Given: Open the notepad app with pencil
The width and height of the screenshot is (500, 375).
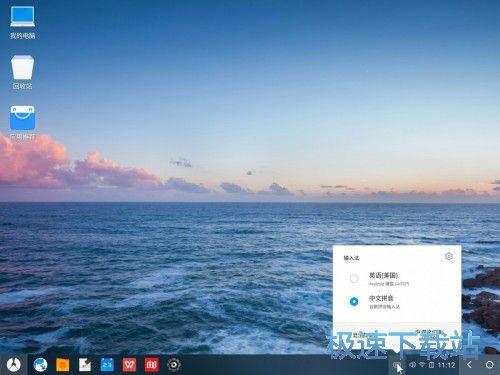Looking at the screenshot, I should (x=85, y=365).
